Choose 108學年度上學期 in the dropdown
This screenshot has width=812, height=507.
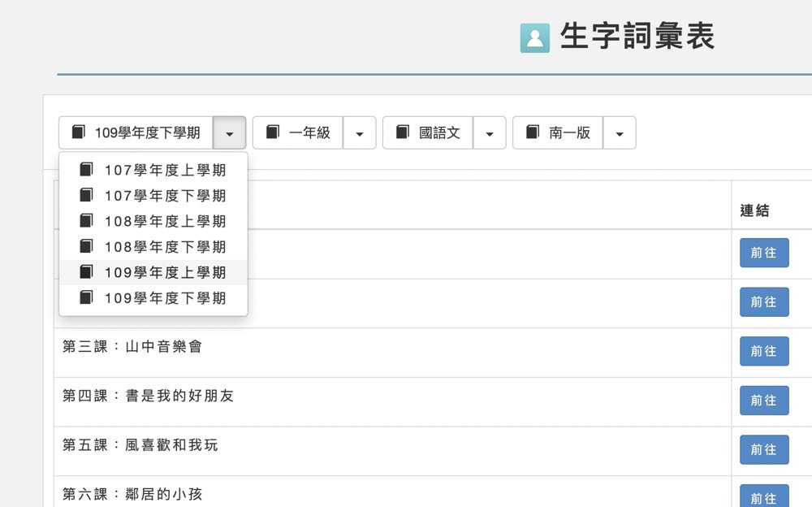(153, 221)
